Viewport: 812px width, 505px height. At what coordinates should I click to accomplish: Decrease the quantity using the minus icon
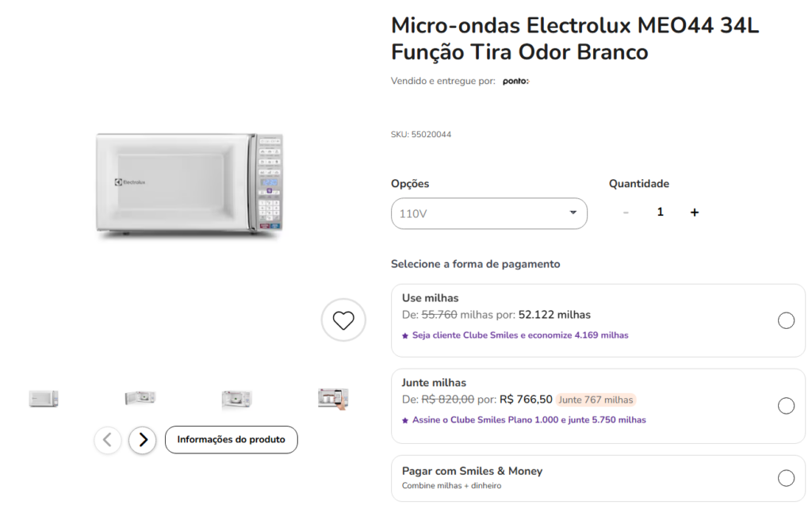click(626, 212)
